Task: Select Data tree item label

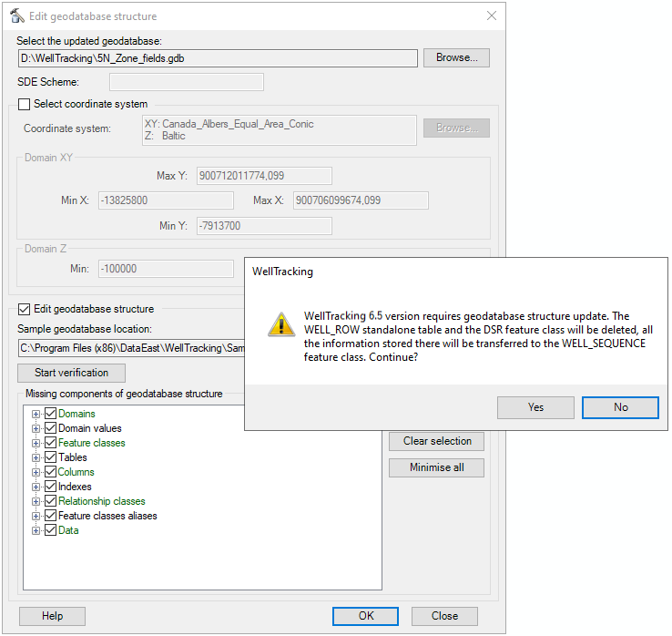Action: tap(68, 530)
